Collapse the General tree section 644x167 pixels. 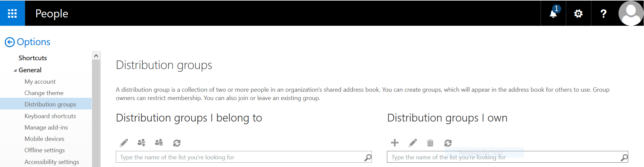pyautogui.click(x=15, y=70)
